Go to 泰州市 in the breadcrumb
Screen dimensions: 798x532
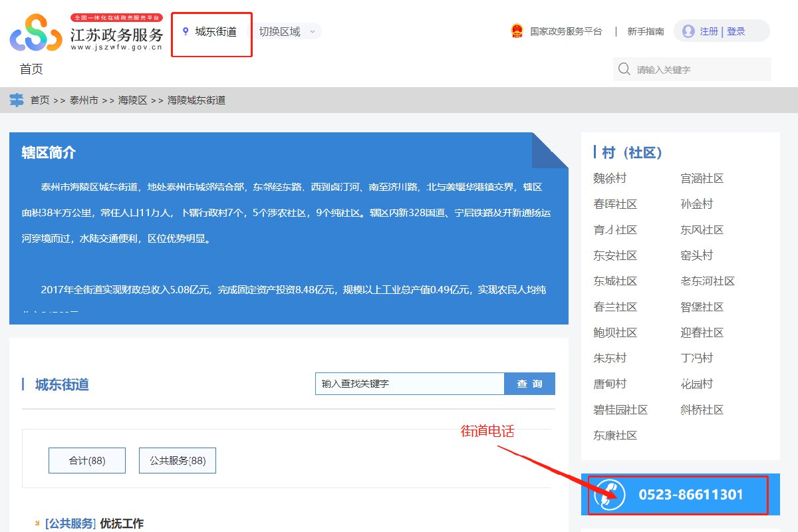84,100
